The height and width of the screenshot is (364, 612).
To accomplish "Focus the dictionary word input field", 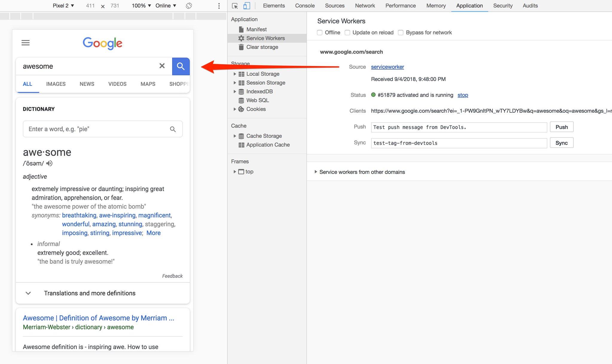I will 103,129.
